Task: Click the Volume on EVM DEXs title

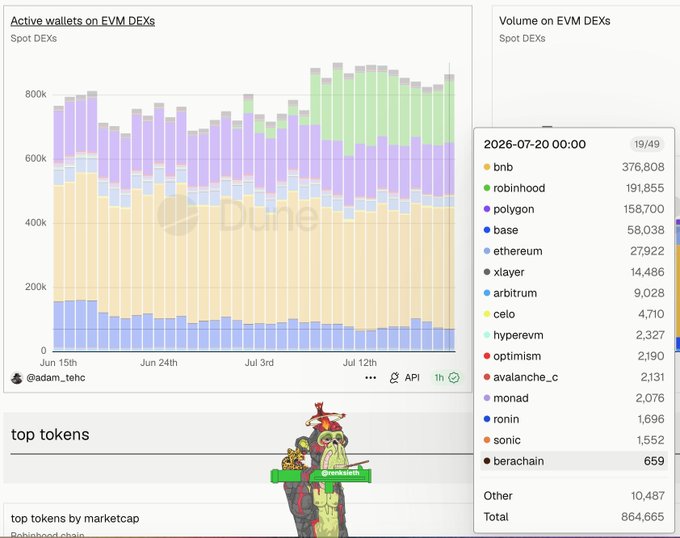Action: (x=555, y=21)
